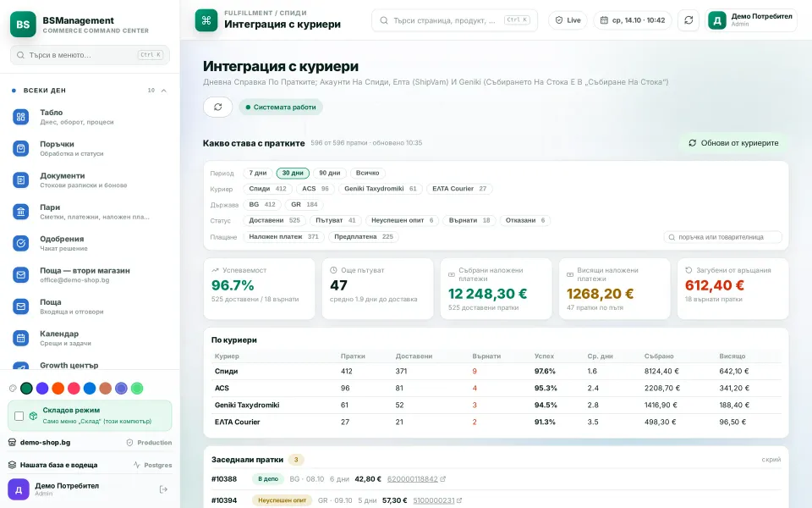812x508 pixels.
Task: Select the 30 дни period tab
Action: (x=293, y=173)
